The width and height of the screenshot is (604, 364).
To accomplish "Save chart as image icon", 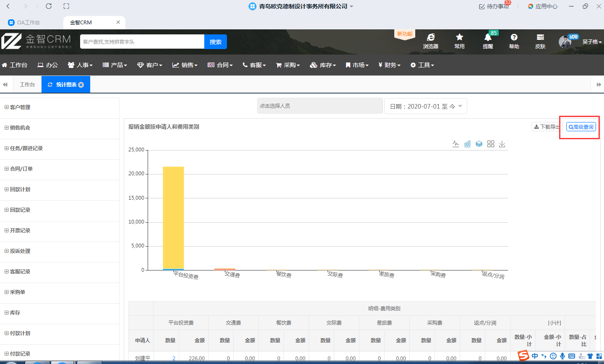I will [x=502, y=144].
